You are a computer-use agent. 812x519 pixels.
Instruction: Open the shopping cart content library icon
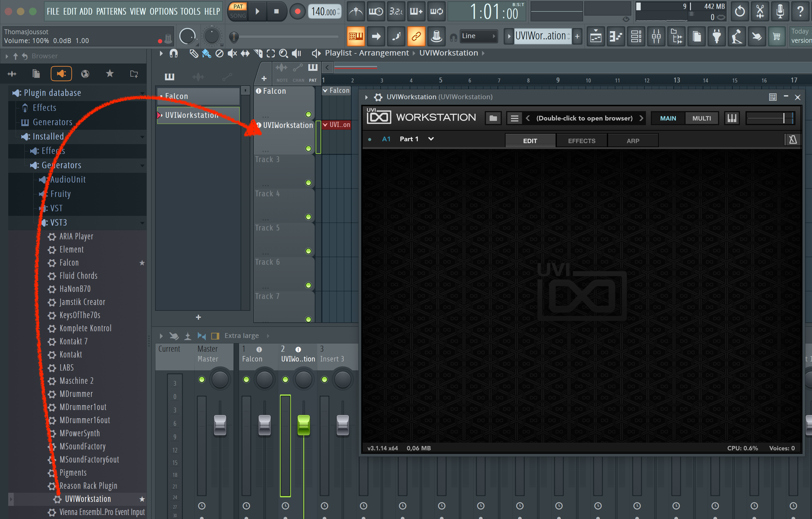pos(777,36)
